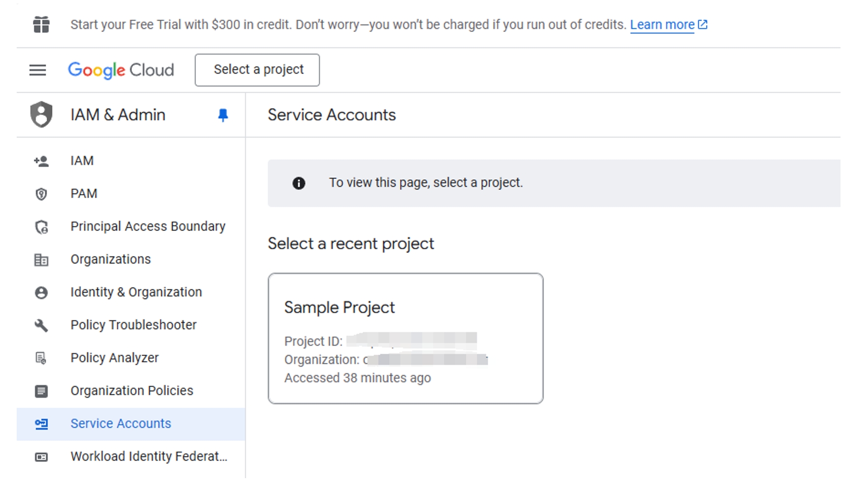Open Workload Identity Federation item

pyautogui.click(x=131, y=457)
